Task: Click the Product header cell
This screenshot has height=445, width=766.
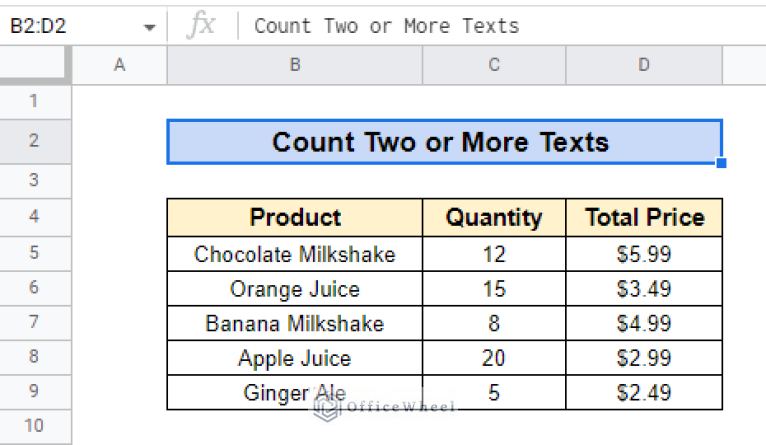Action: [x=295, y=217]
